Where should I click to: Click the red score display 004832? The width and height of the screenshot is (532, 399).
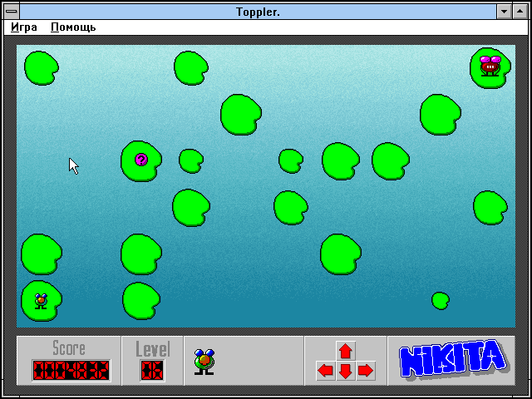(x=71, y=370)
